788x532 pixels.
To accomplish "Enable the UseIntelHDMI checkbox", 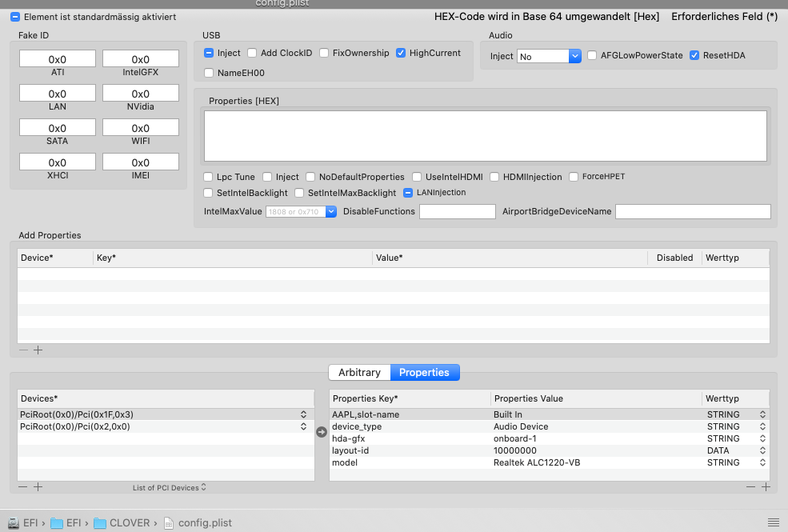I will pyautogui.click(x=417, y=177).
